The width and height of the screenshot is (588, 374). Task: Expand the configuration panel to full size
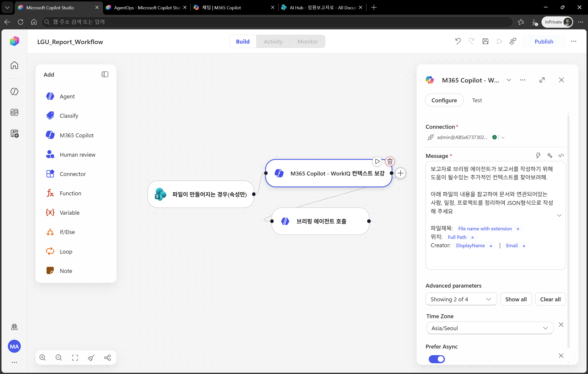click(542, 80)
